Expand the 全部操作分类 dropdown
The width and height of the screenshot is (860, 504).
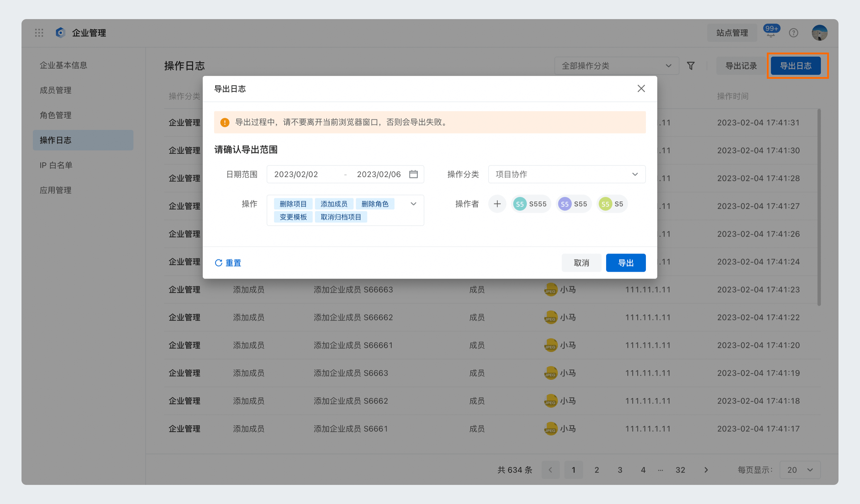tap(617, 65)
